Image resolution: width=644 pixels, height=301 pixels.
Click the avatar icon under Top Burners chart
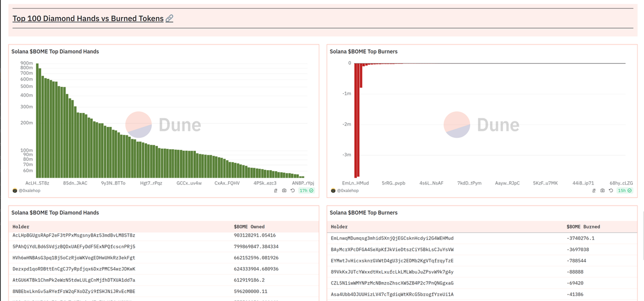pyautogui.click(x=333, y=190)
